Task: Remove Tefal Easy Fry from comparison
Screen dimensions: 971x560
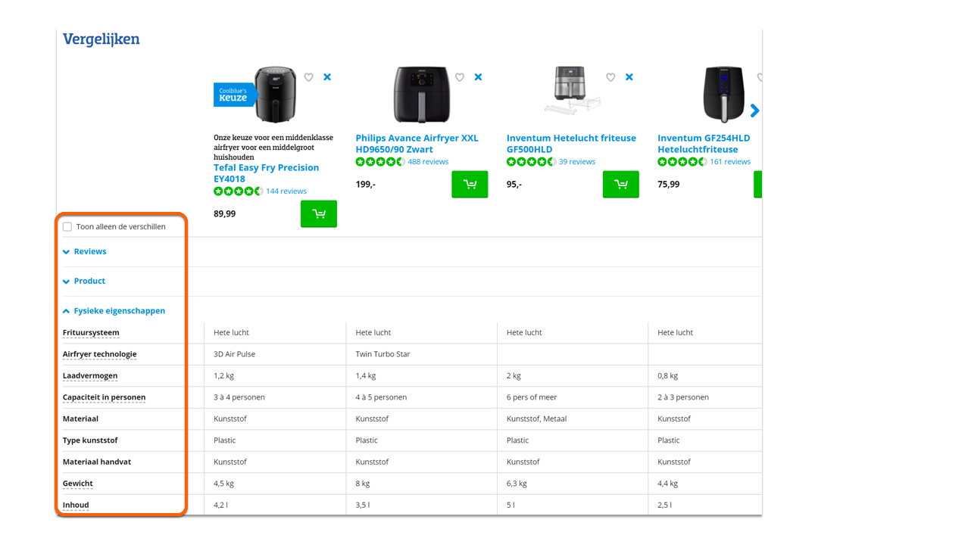Action: point(327,77)
